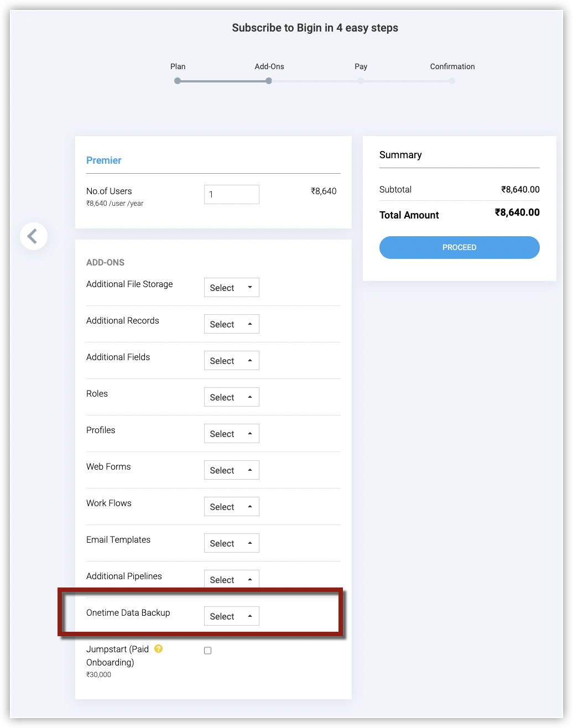Open the Additional Pipelines Select dropdown

(231, 579)
